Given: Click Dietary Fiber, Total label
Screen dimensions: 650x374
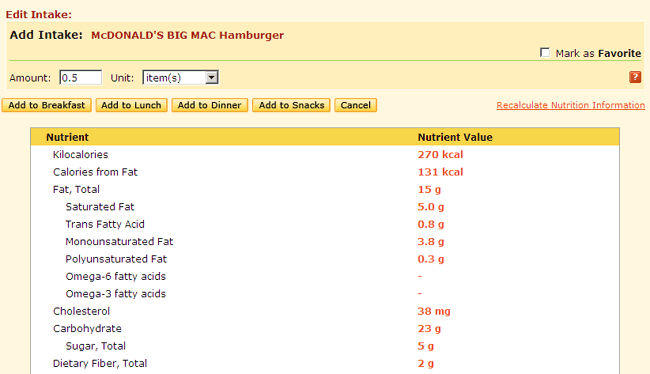Looking at the screenshot, I should click(100, 364).
